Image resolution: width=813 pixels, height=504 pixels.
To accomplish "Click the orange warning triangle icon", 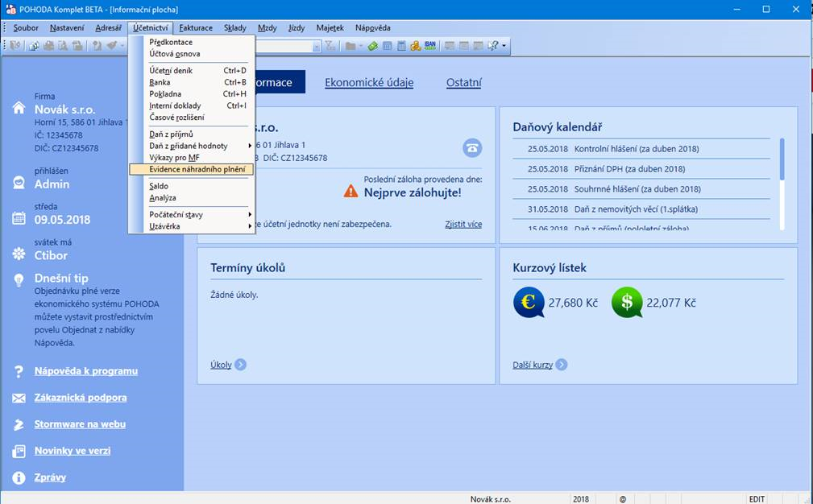I will pos(351,191).
